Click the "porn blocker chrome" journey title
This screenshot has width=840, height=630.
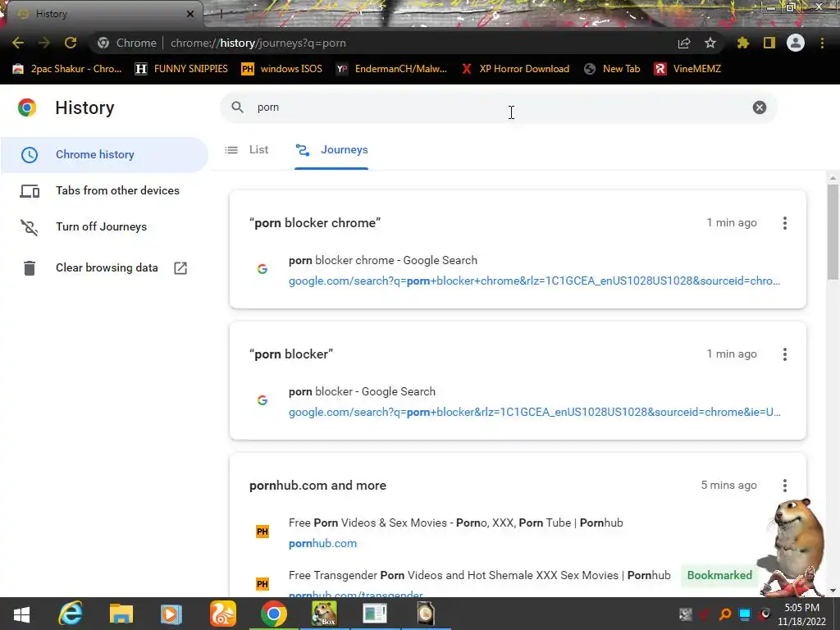(x=315, y=223)
